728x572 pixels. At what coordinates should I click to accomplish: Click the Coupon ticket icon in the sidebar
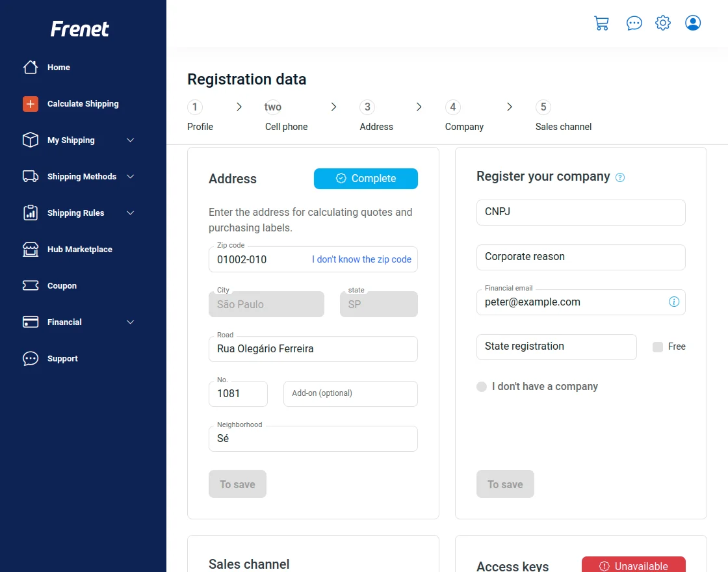(x=30, y=285)
